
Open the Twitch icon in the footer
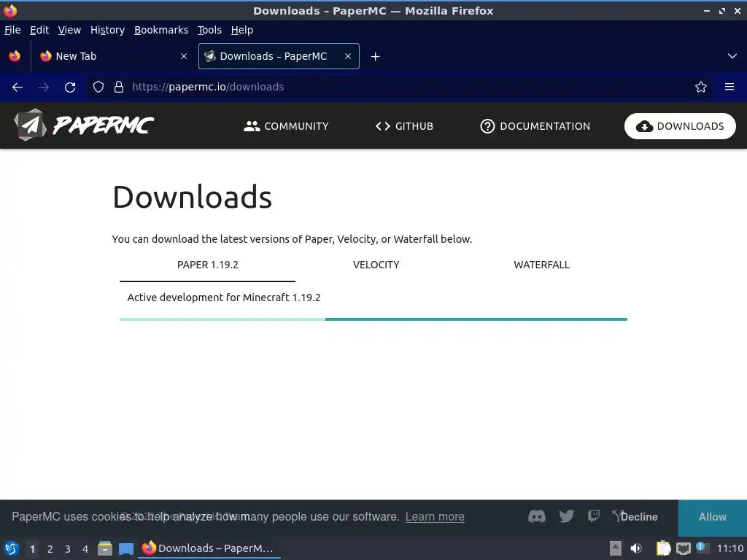click(x=594, y=516)
